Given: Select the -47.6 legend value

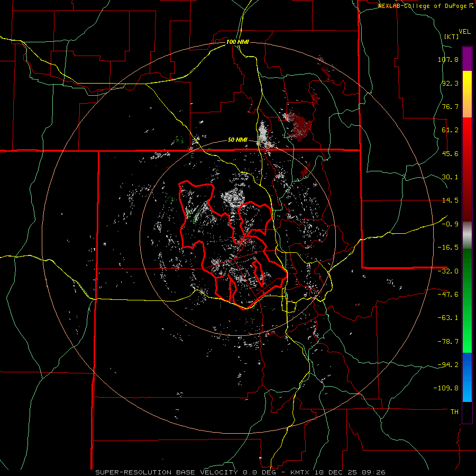Looking at the screenshot, I should (x=448, y=295).
